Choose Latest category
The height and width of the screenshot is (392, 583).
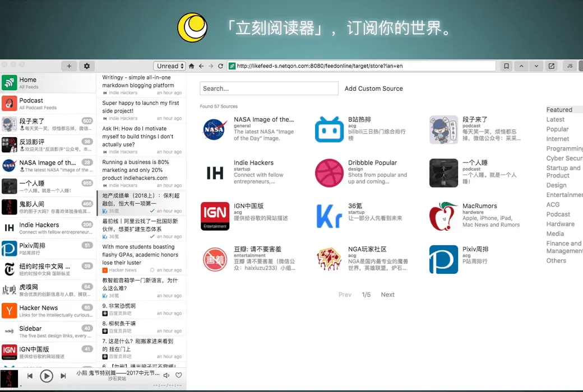pyautogui.click(x=555, y=119)
